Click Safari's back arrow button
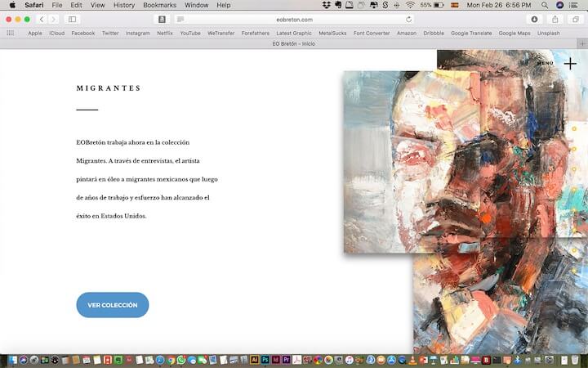This screenshot has width=588, height=368. (x=42, y=19)
